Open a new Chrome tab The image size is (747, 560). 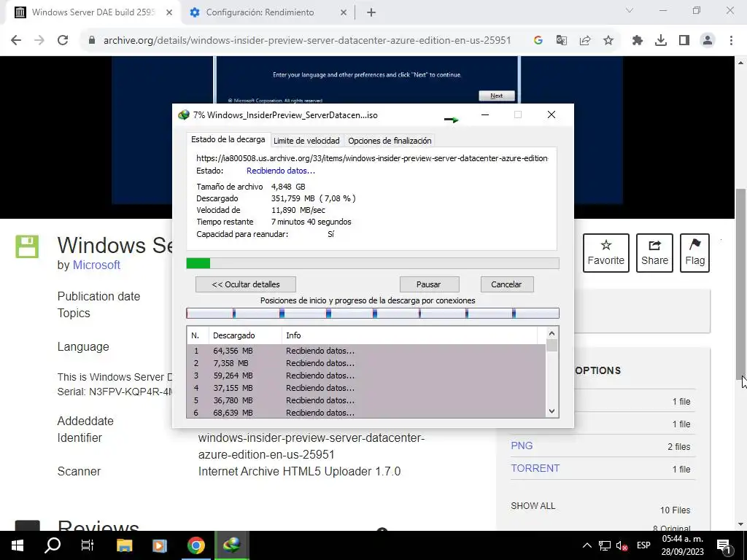tap(371, 12)
